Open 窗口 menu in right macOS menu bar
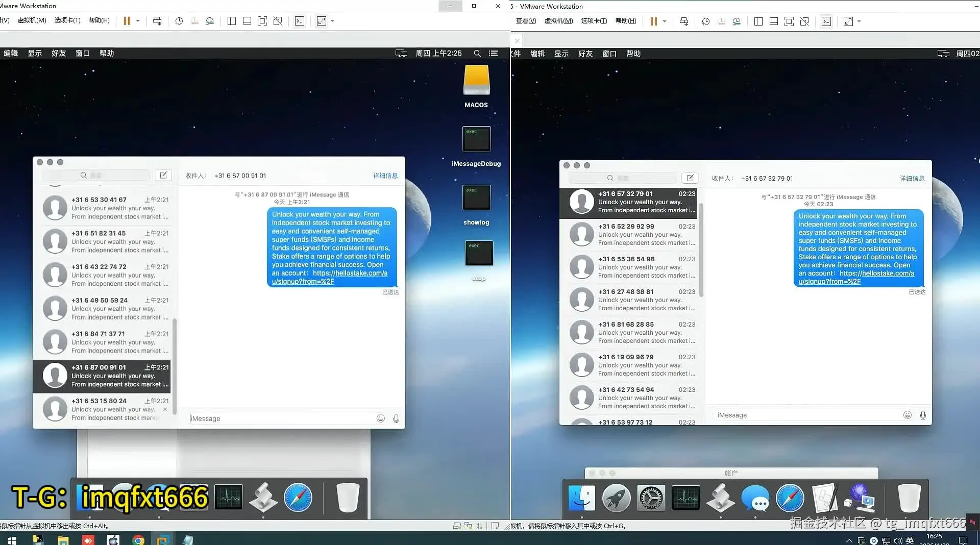Image resolution: width=980 pixels, height=545 pixels. tap(609, 54)
